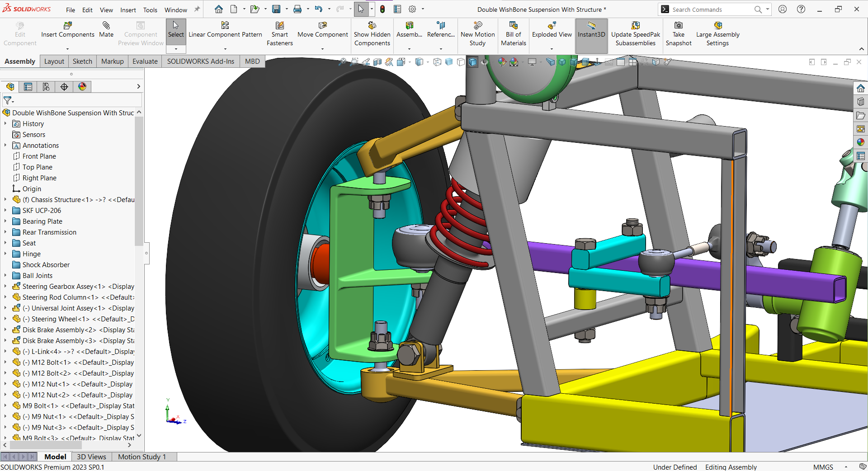
Task: Click the Take Snapshot icon
Action: tap(678, 26)
